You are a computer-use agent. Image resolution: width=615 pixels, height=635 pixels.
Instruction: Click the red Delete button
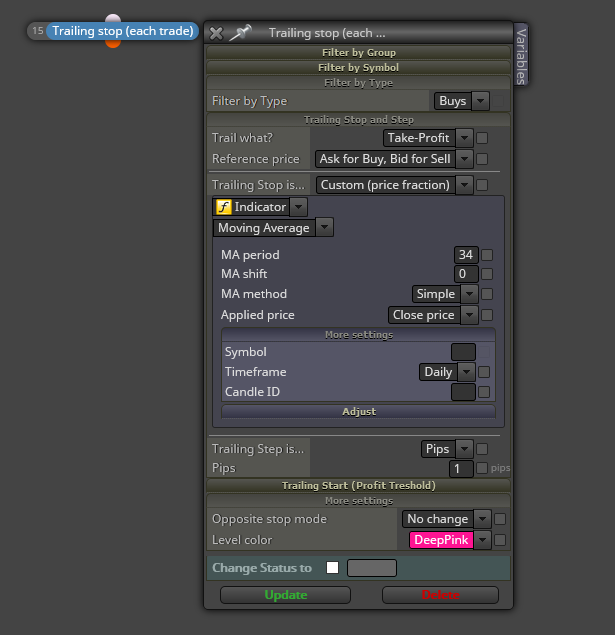click(x=441, y=595)
